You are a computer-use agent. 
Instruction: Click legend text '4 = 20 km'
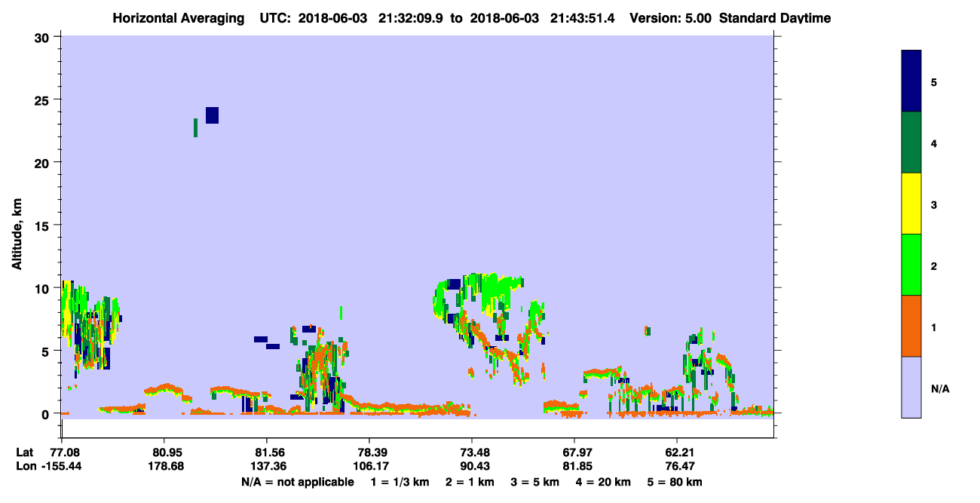[603, 482]
